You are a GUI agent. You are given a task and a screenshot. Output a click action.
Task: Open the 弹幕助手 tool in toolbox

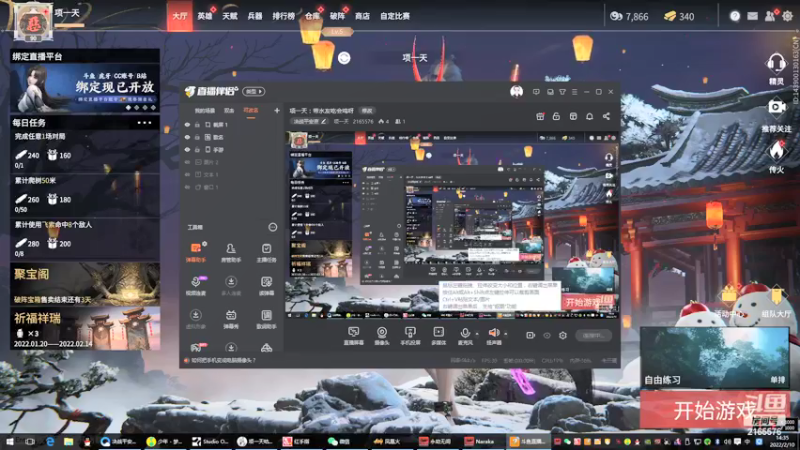(x=196, y=252)
